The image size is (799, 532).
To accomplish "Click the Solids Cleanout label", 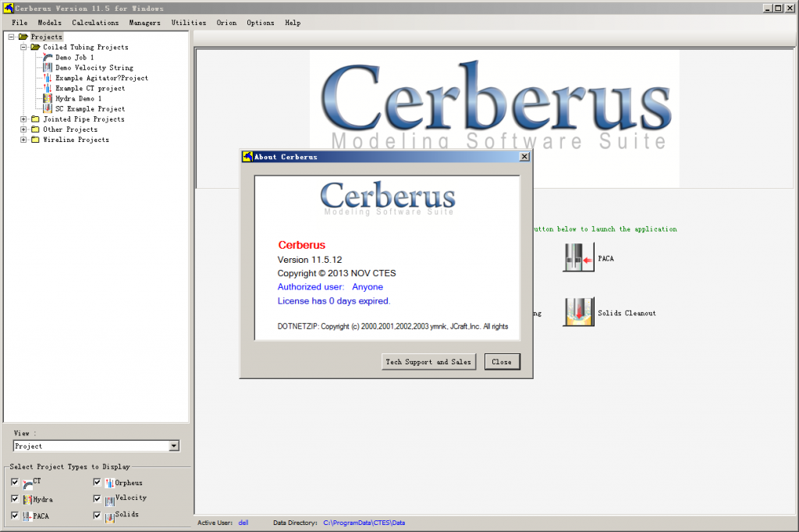I will (627, 313).
